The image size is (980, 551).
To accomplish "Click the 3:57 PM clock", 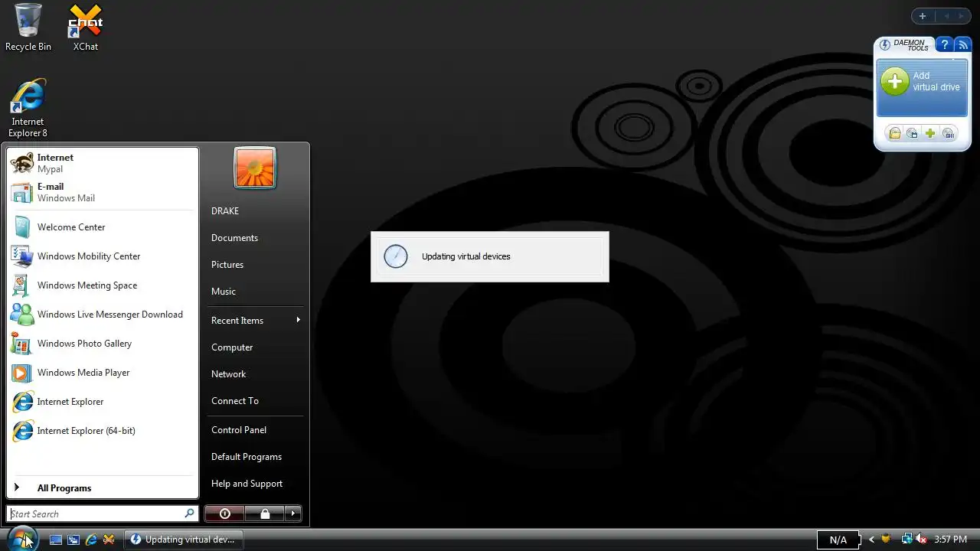I will click(x=950, y=540).
